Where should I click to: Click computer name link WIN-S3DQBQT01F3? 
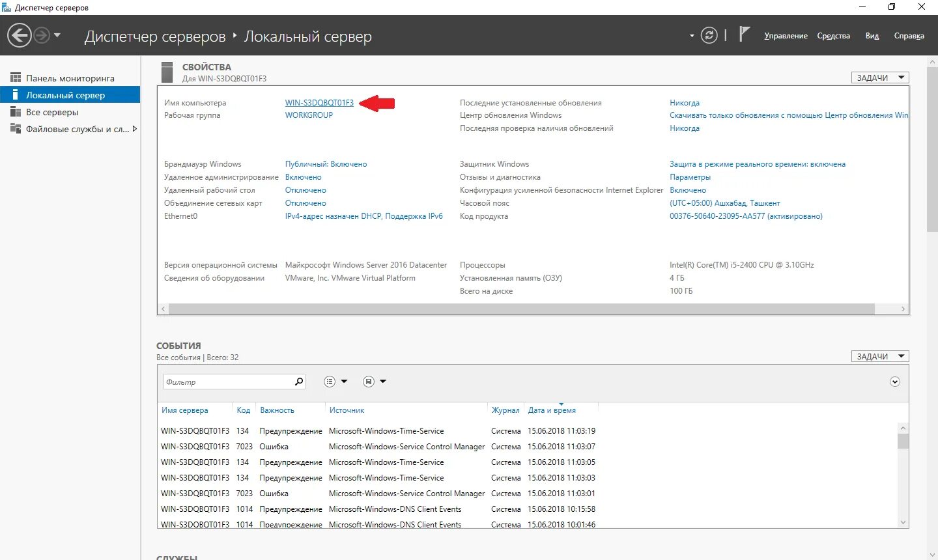tap(319, 103)
